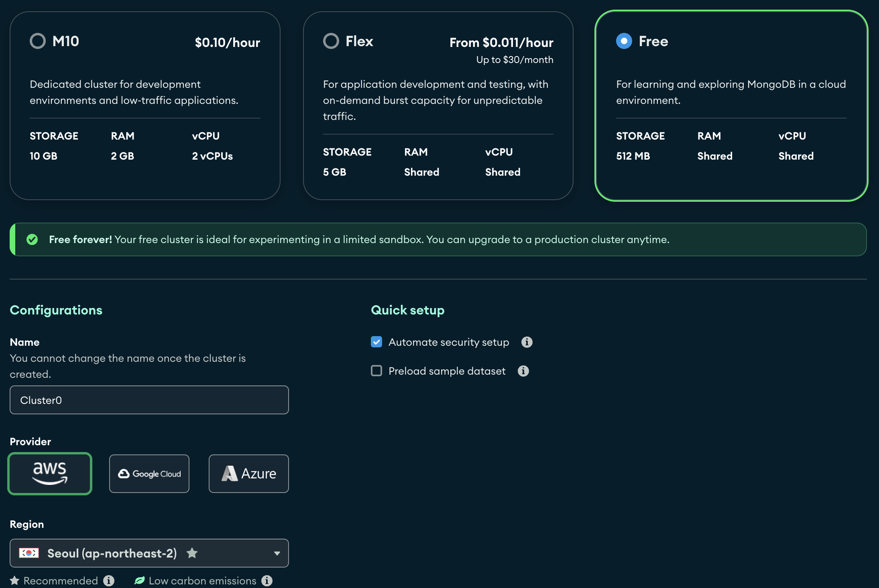Screen dimensions: 879x588
Task: Choose AWS as provider
Action: [50, 473]
